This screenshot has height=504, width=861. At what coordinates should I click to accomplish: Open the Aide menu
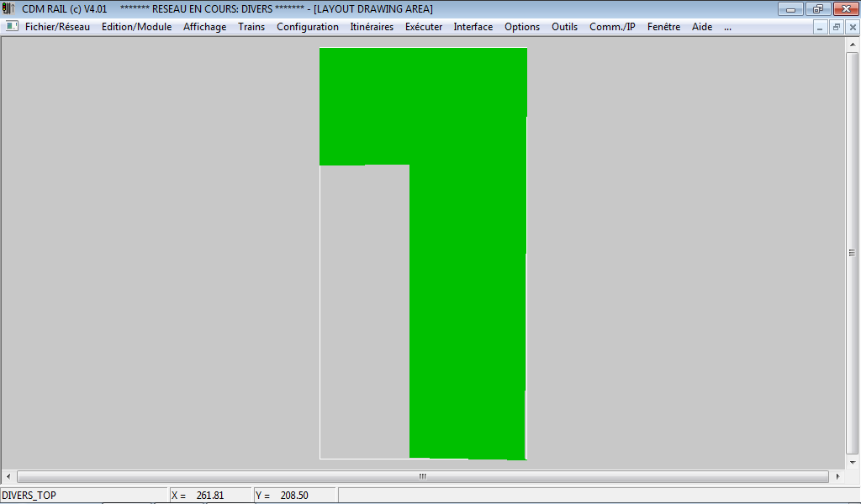702,27
